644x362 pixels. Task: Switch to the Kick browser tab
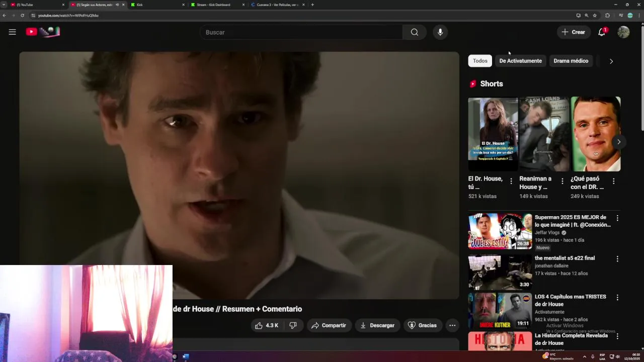point(157,5)
